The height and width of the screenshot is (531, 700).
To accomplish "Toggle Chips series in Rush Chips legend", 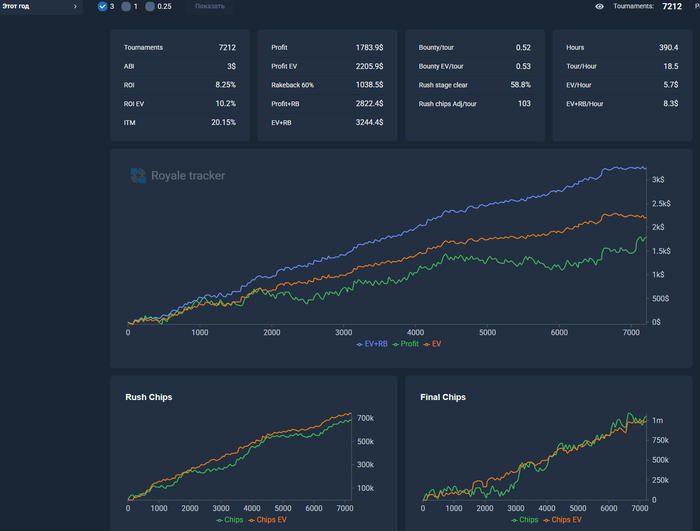I will pos(230,520).
